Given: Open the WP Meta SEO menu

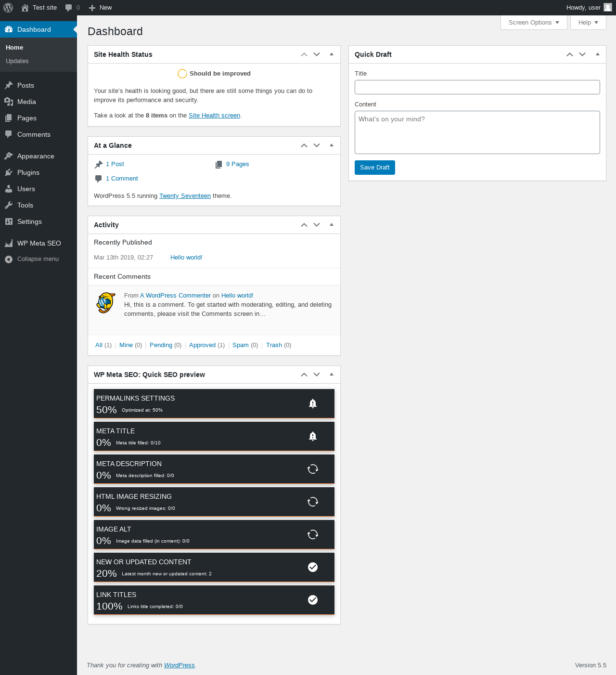Looking at the screenshot, I should [38, 243].
